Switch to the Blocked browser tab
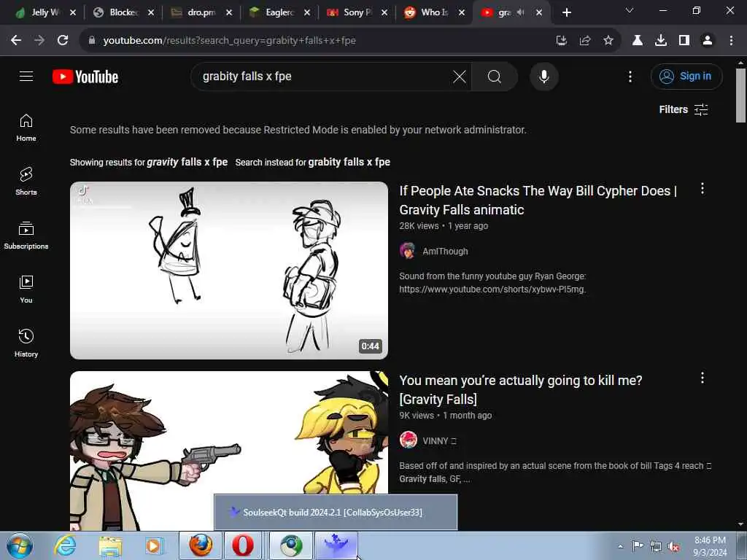Viewport: 747px width, 560px height. coord(116,12)
